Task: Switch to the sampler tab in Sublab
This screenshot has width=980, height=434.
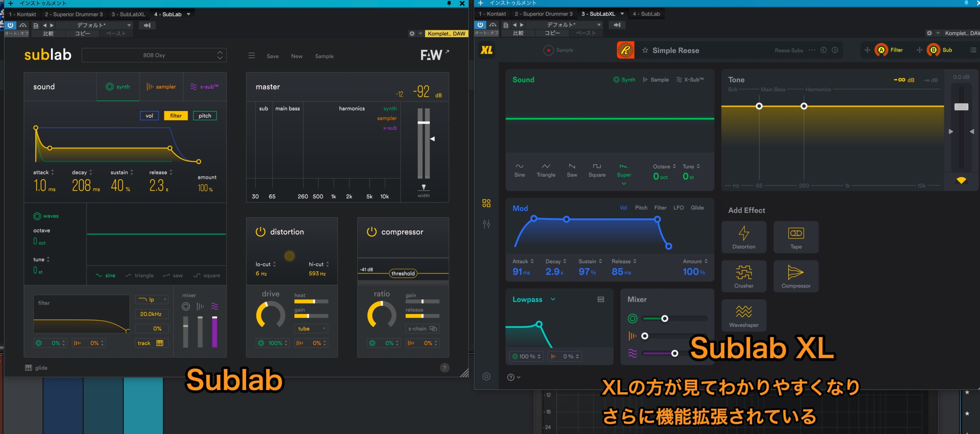Action: click(x=162, y=87)
